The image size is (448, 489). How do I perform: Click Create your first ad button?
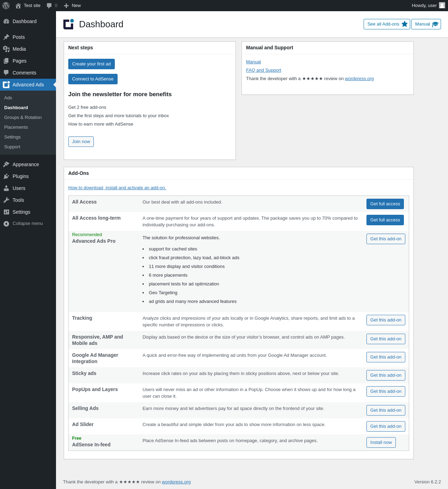[91, 64]
